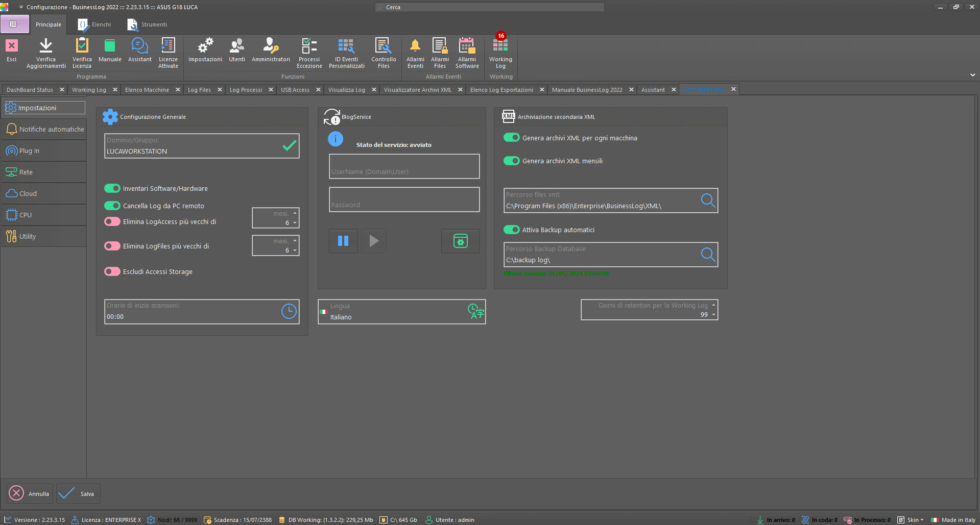Decrease Working Log retention days

click(713, 315)
